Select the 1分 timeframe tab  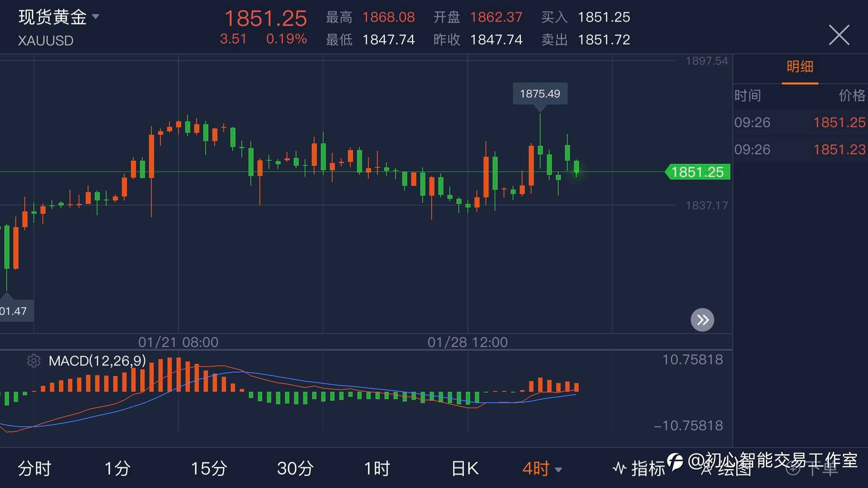[x=117, y=468]
